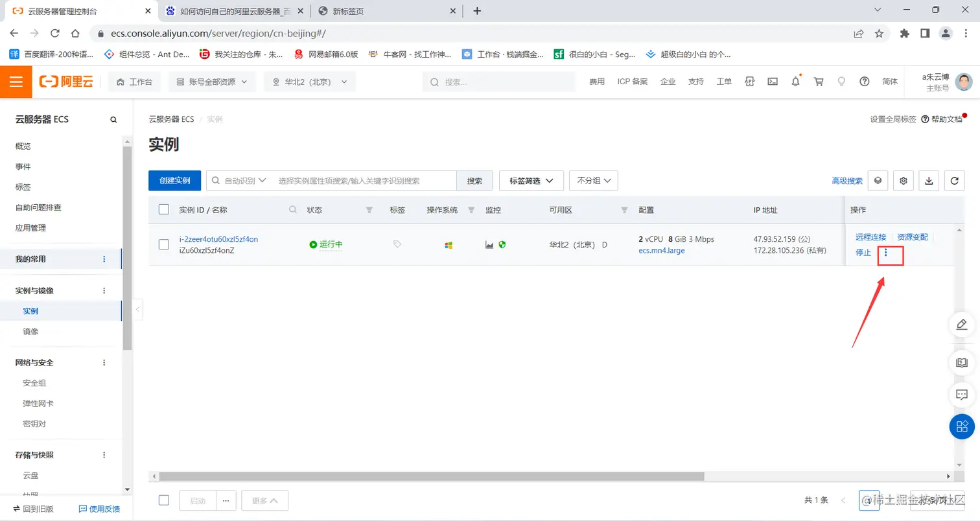Click the floating pencil edit icon
Image resolution: width=980 pixels, height=521 pixels.
[x=962, y=325]
